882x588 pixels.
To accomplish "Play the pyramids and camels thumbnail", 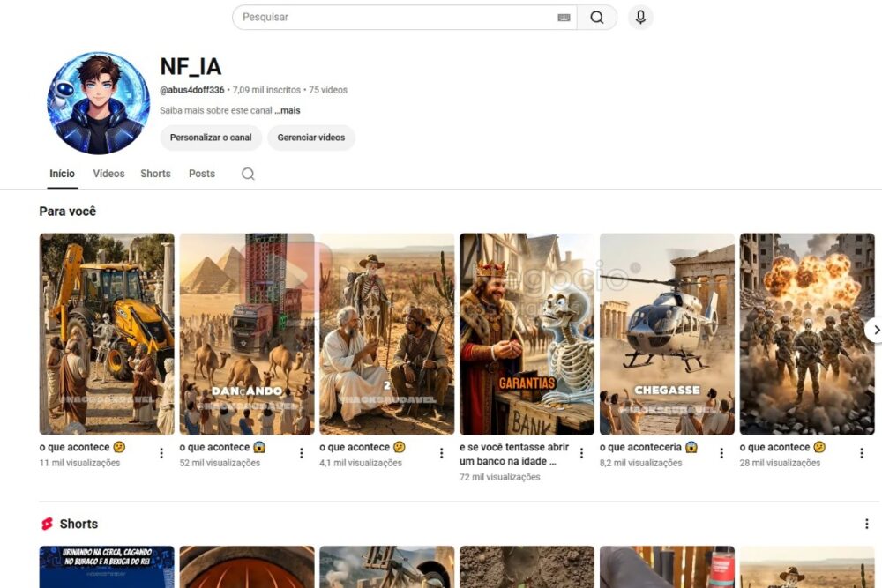I will (247, 334).
